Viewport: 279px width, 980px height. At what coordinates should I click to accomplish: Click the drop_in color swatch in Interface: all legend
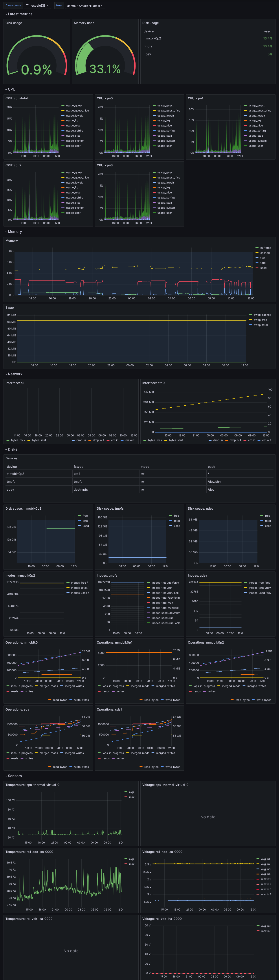(73, 440)
